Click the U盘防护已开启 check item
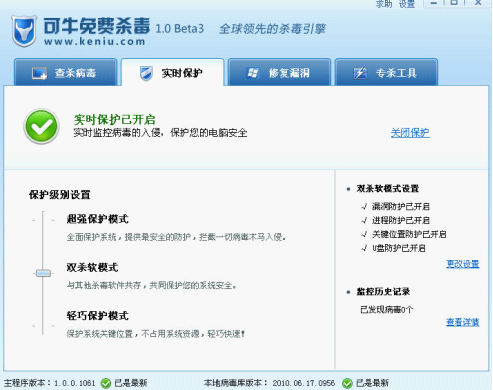This screenshot has height=390, width=493. (393, 248)
